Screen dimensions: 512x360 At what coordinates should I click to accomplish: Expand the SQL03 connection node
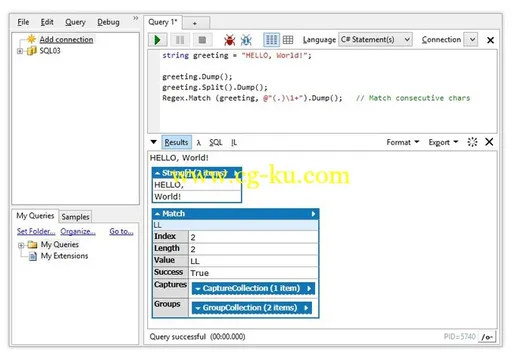(x=20, y=51)
